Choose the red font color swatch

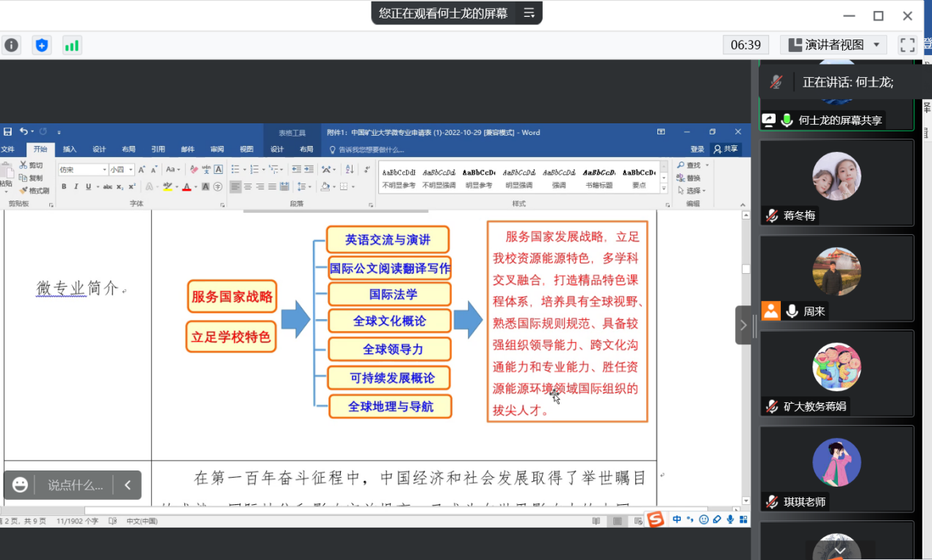click(x=187, y=187)
